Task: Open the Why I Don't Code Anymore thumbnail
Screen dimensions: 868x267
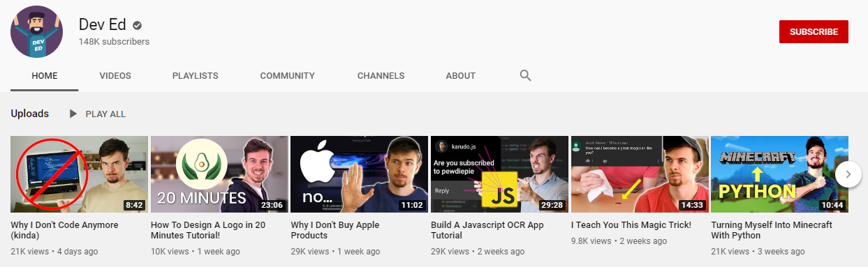Action: click(x=79, y=174)
